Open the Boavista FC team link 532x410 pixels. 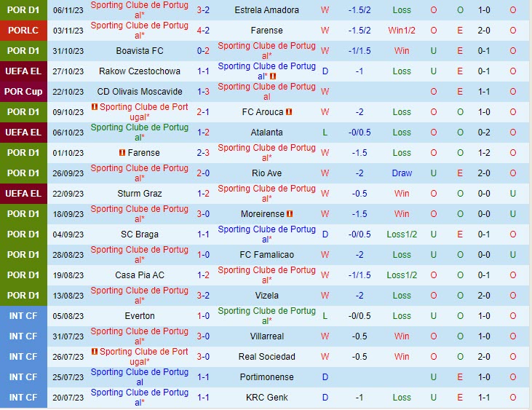tap(140, 51)
